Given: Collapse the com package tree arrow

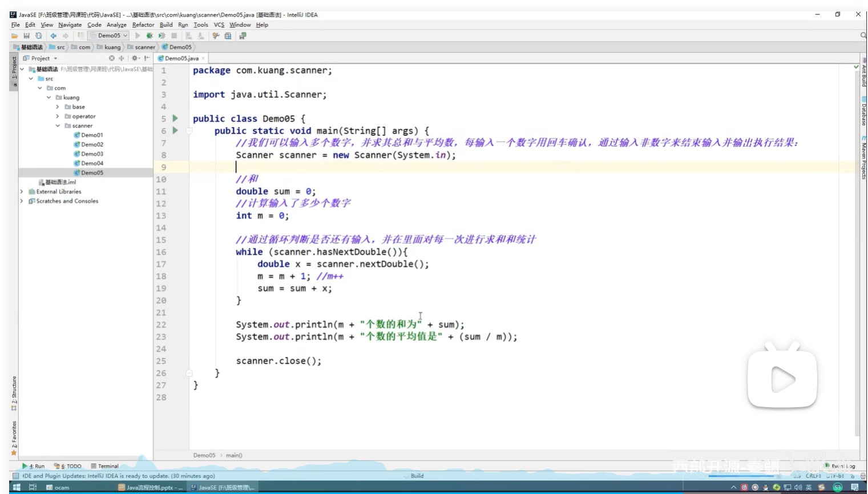Looking at the screenshot, I should tap(40, 88).
